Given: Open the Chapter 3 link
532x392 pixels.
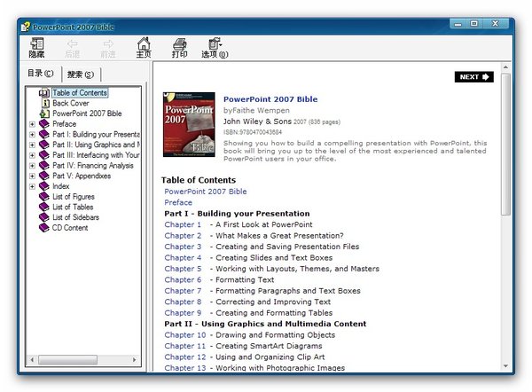Looking at the screenshot, I should [183, 247].
